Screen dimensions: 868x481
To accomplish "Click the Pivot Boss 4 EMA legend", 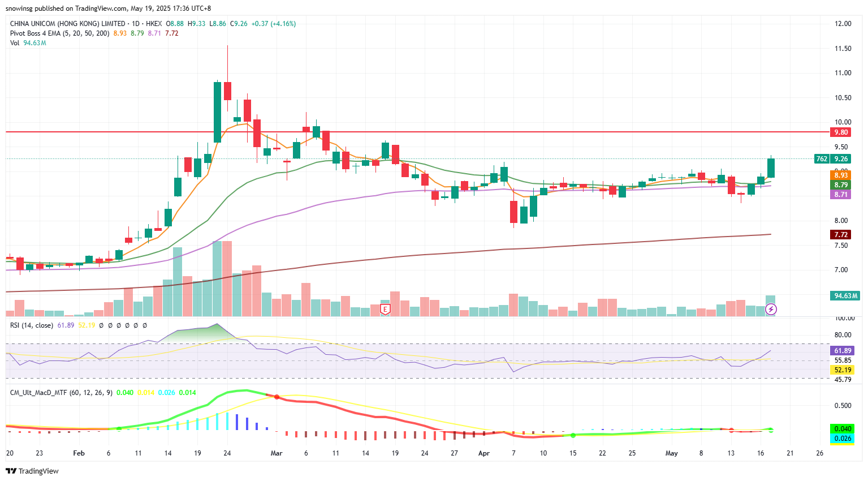I will click(x=60, y=33).
